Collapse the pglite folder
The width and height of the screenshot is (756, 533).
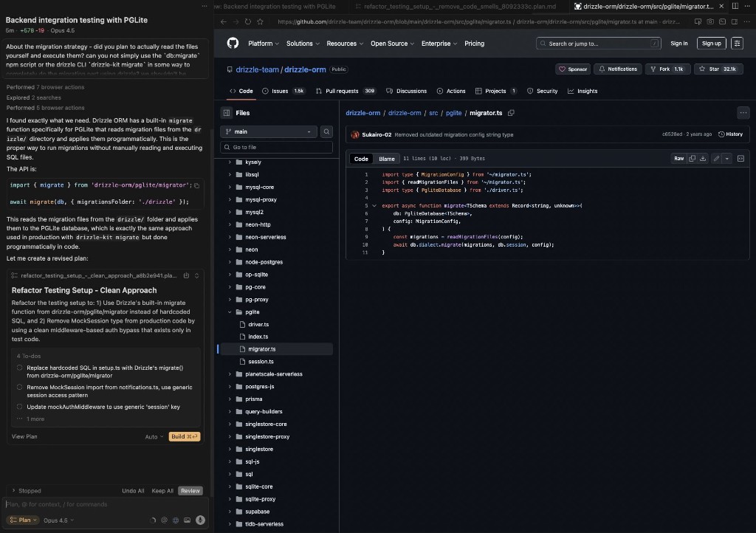pyautogui.click(x=230, y=312)
